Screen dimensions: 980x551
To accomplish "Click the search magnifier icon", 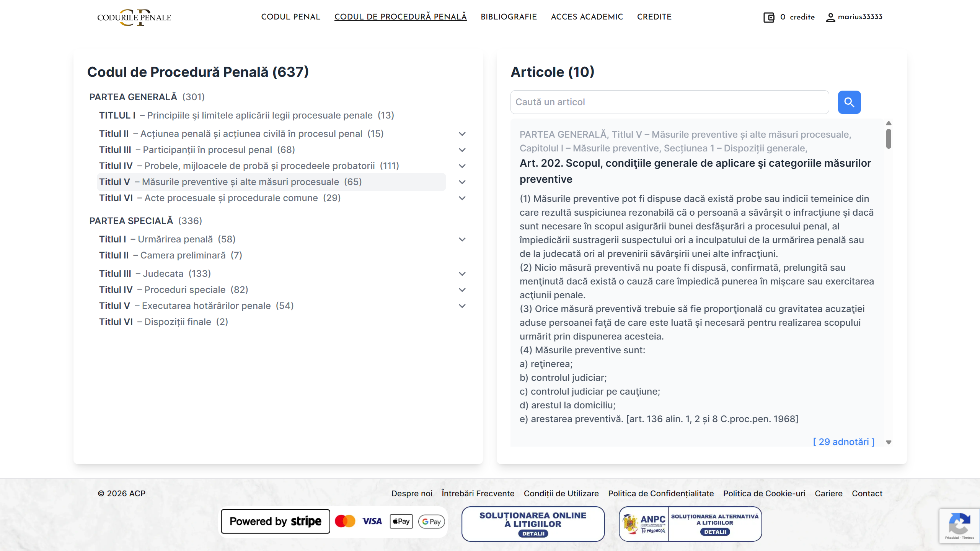I will [849, 102].
